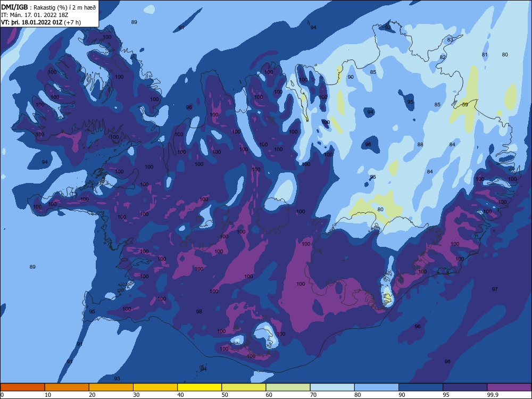Click the 50 legend tick label
The width and height of the screenshot is (532, 399).
(225, 395)
